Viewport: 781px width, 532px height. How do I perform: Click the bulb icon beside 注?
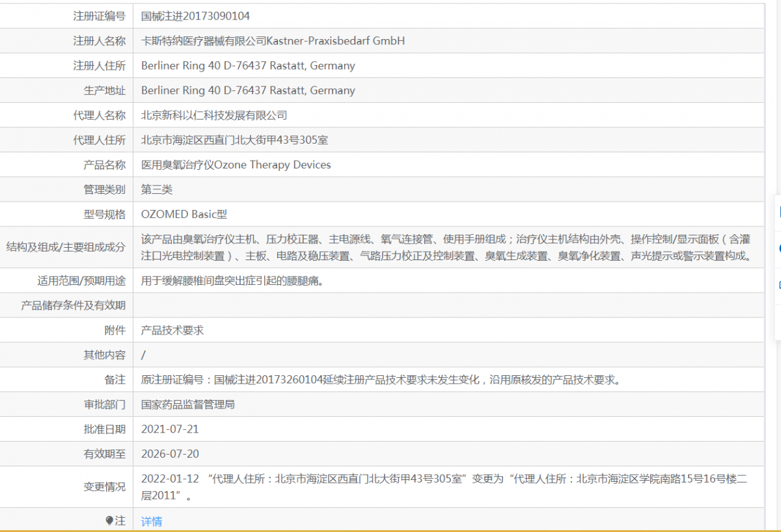pyautogui.click(x=109, y=520)
